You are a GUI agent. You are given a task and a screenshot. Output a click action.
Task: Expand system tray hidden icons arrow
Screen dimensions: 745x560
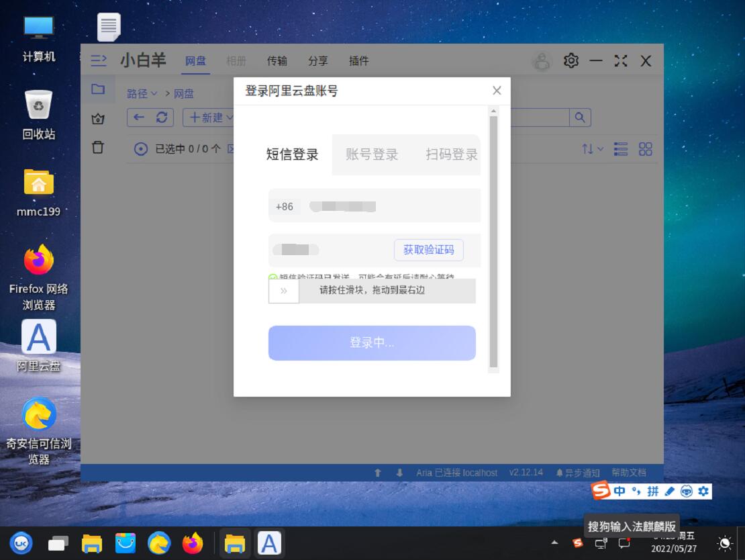554,543
